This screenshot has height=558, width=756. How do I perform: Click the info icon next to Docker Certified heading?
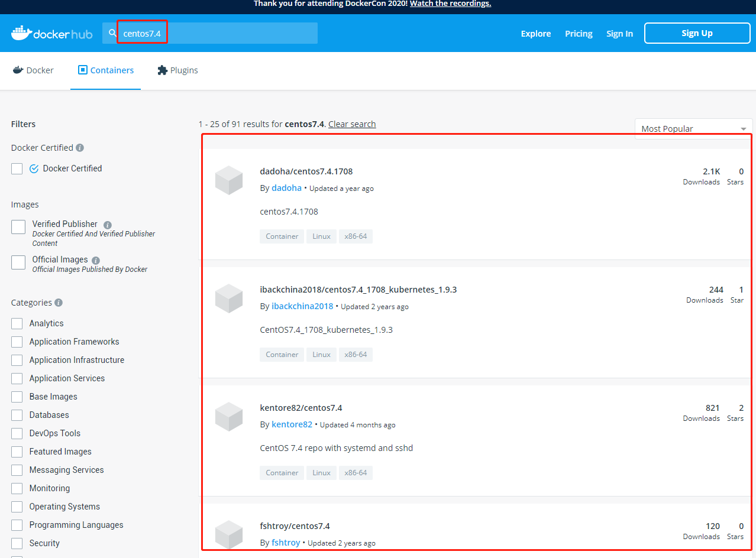(80, 148)
